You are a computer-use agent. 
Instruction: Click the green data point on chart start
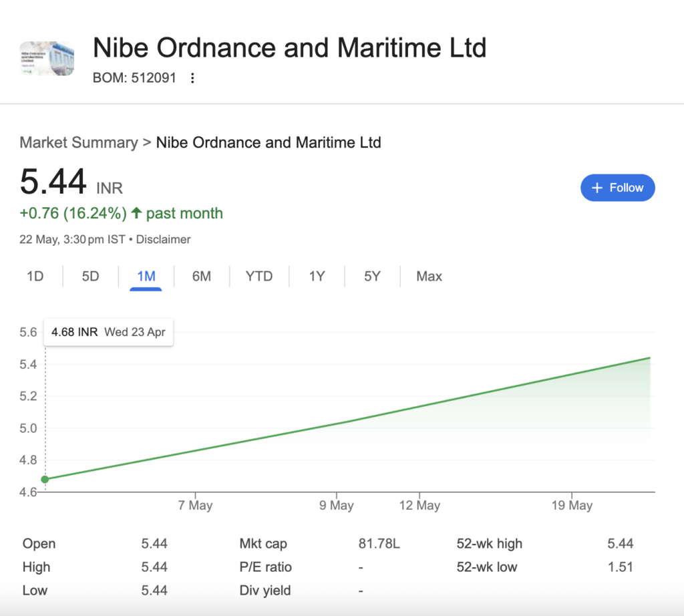45,480
